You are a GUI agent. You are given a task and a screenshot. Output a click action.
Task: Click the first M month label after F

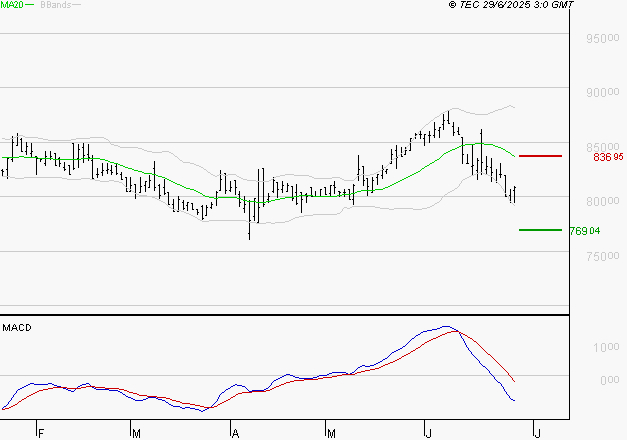(136, 434)
